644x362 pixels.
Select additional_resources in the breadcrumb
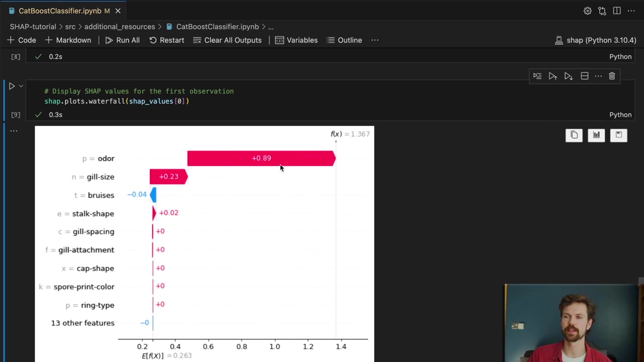pyautogui.click(x=120, y=27)
